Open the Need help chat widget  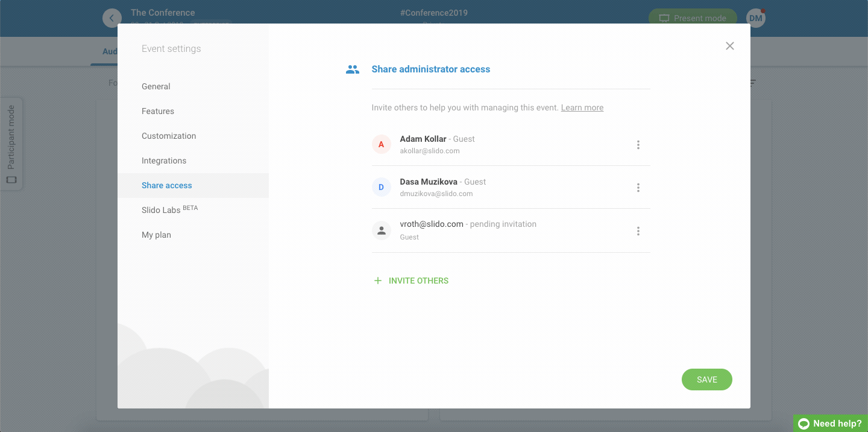click(831, 424)
